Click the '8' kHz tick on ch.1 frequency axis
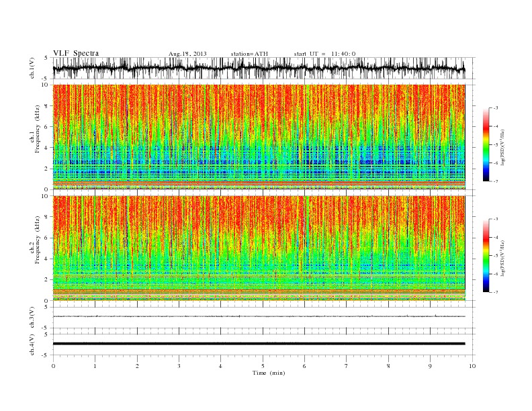The image size is (532, 411). pyautogui.click(x=47, y=106)
